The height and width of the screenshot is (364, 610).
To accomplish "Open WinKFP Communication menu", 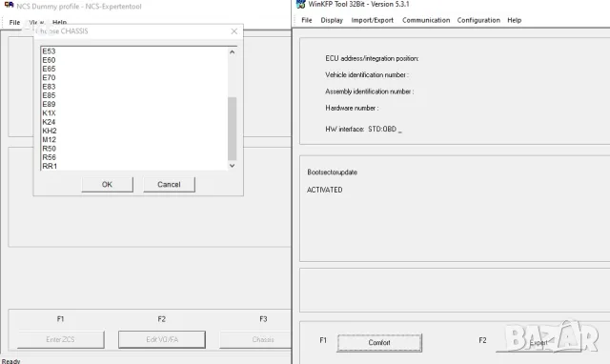I will click(x=426, y=20).
